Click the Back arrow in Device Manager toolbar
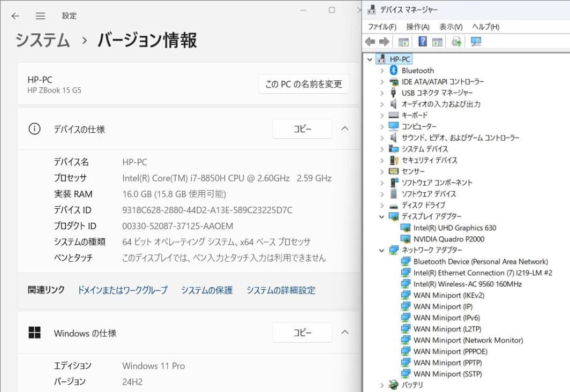This screenshot has height=392, width=570. (x=370, y=42)
